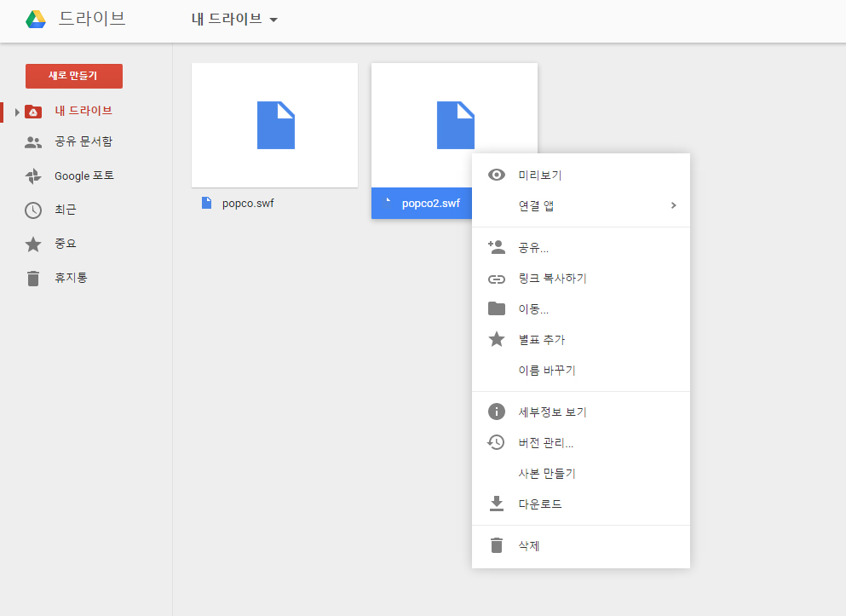Click the history clock icon for 버전 관리
Screen dimensions: 846x616
click(x=496, y=442)
